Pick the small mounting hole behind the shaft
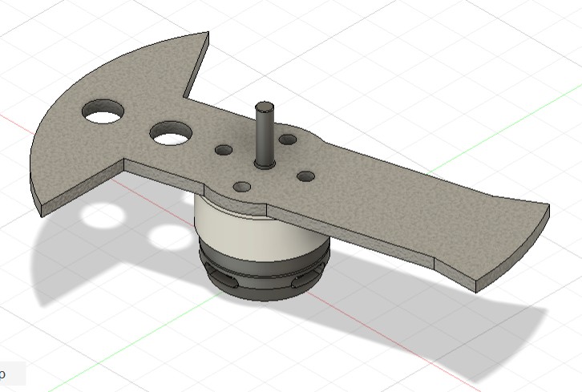This screenshot has width=582, height=392. click(288, 139)
